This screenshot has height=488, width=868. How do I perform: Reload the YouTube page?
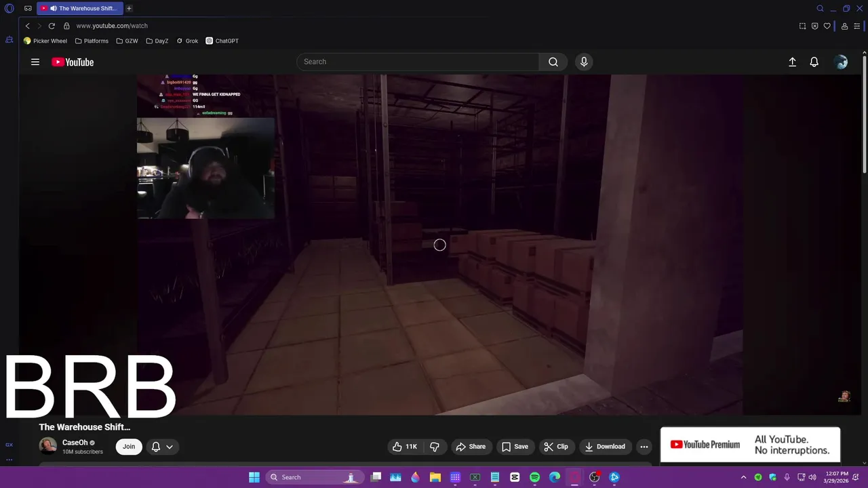click(x=52, y=26)
